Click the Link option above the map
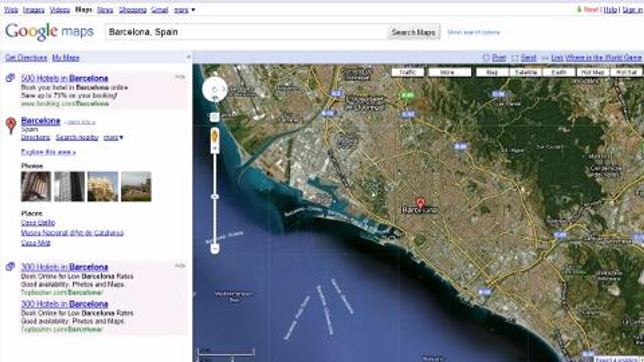 (x=557, y=58)
